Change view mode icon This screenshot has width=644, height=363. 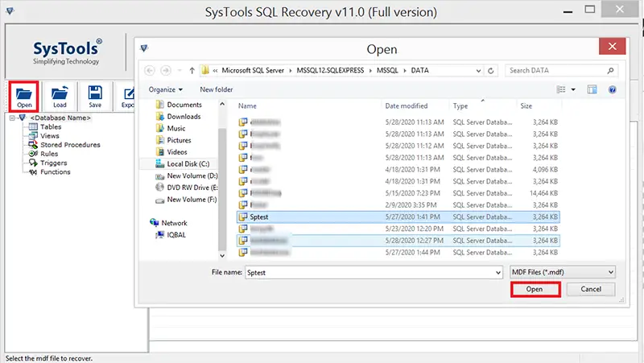(x=560, y=89)
